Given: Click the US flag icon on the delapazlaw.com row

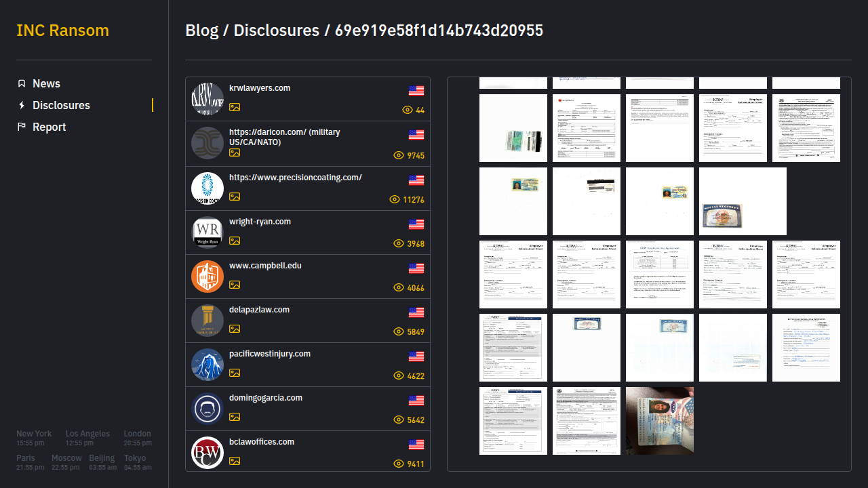Looking at the screenshot, I should tap(416, 312).
